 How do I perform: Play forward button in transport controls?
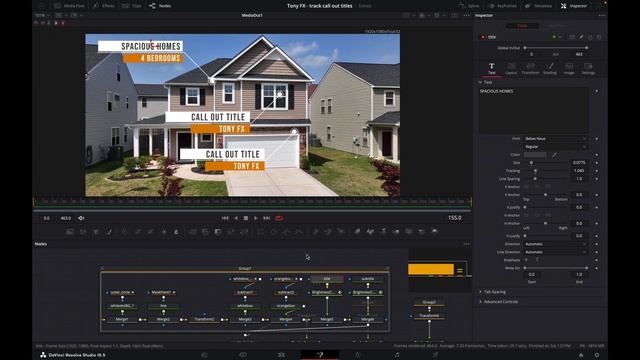coord(256,218)
